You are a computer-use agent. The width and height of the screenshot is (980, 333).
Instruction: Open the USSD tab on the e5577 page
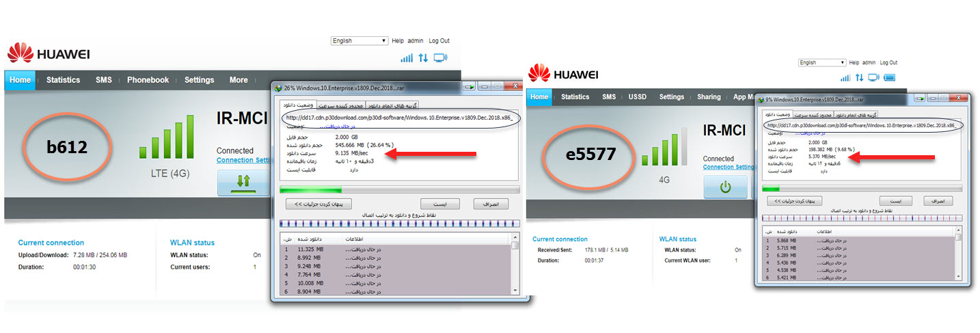tap(638, 97)
